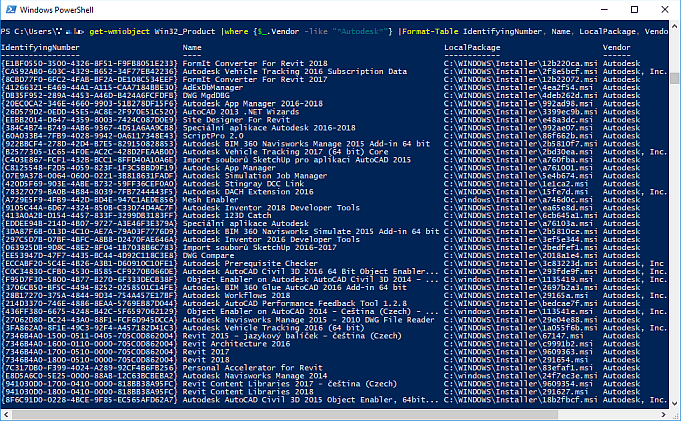Click the 'Revit 2017' name entry
Screen dimensions: 681x421
pyautogui.click(x=206, y=351)
